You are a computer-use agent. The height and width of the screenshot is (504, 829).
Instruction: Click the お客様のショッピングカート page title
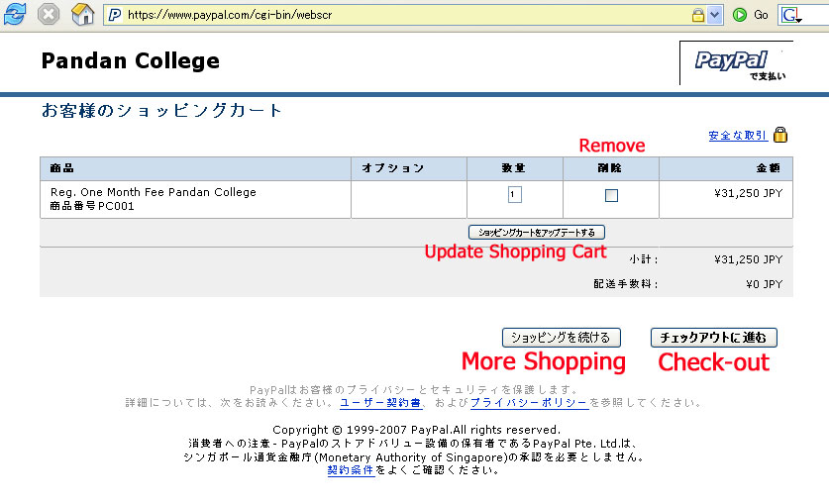(161, 111)
